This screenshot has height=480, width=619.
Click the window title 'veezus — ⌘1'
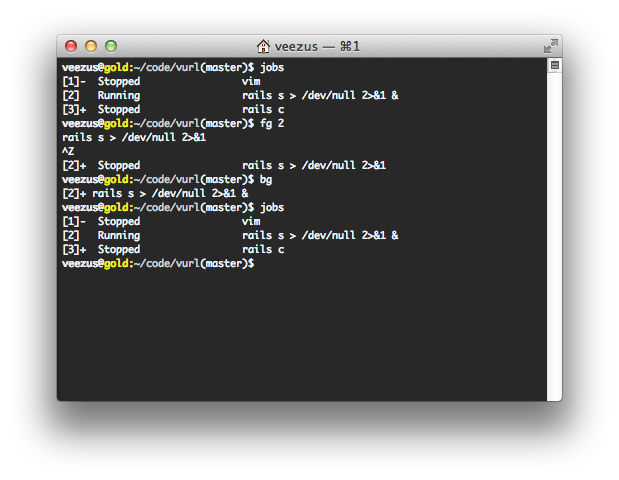(317, 47)
